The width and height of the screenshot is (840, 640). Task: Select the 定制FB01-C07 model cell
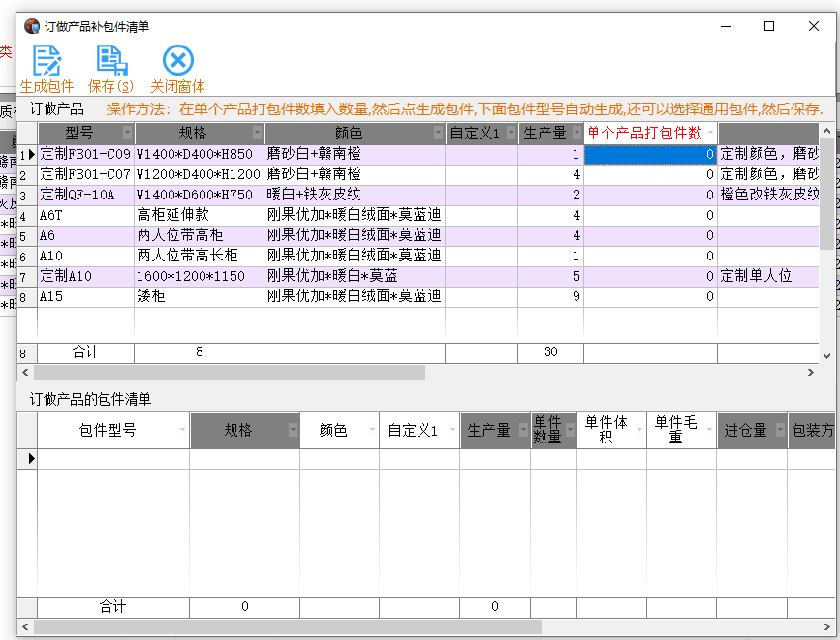(x=85, y=174)
